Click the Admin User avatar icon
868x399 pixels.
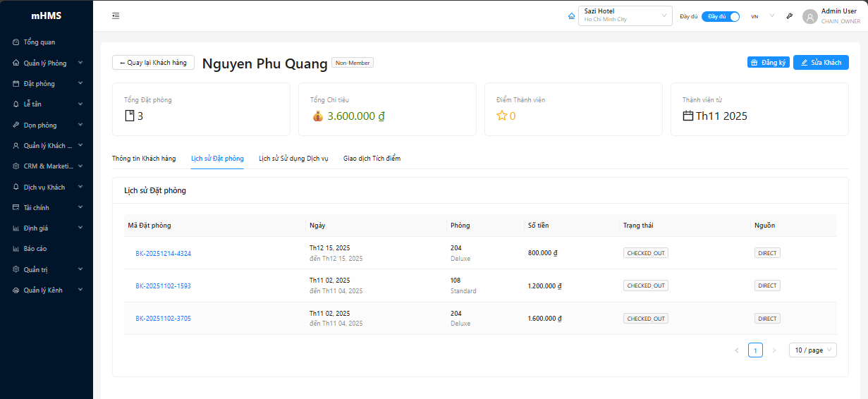coord(809,16)
